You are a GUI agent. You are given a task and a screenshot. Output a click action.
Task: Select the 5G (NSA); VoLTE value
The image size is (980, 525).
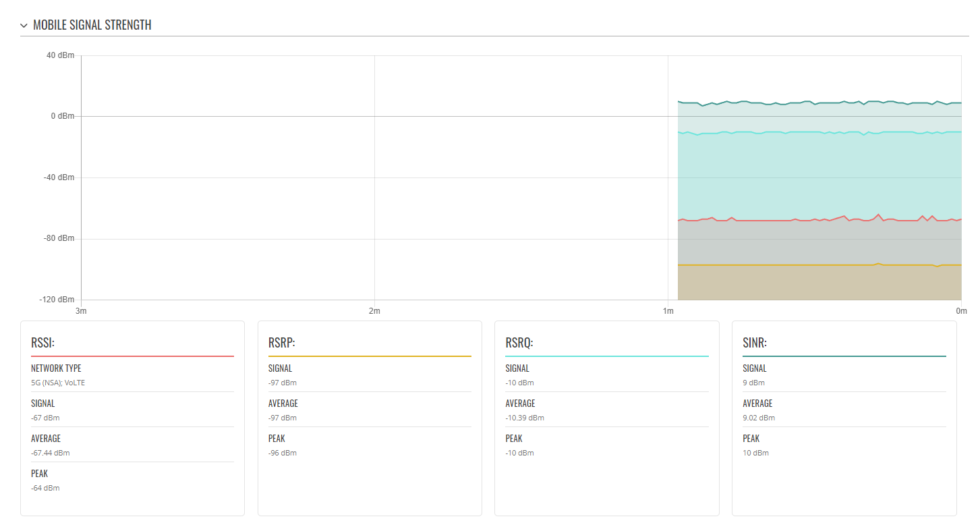58,383
